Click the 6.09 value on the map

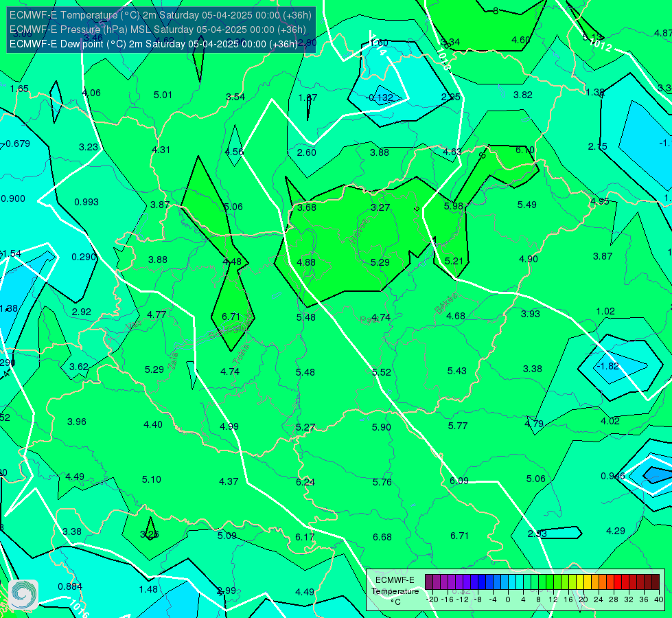(459, 481)
